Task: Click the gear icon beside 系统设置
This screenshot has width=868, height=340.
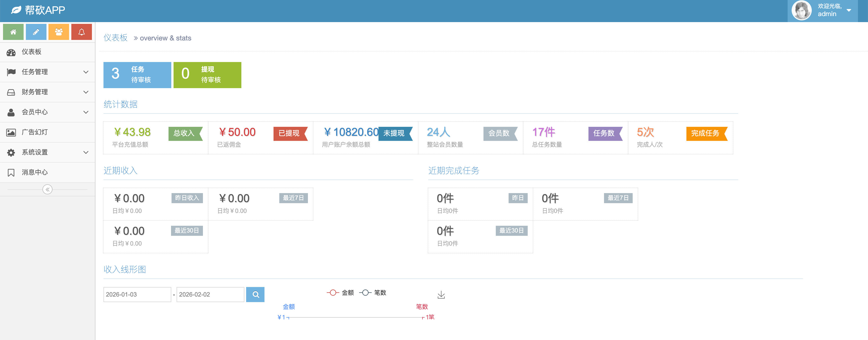Action: 11,153
